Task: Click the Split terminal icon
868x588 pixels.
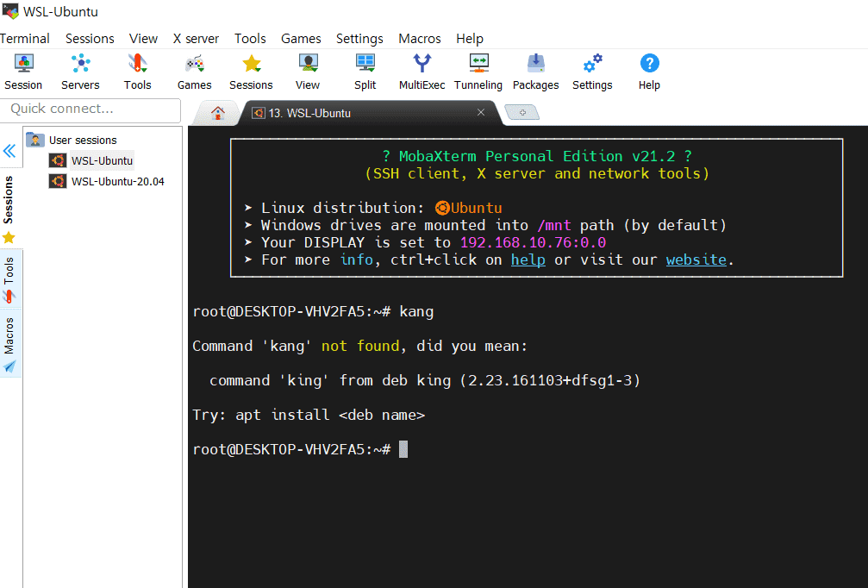Action: point(365,72)
